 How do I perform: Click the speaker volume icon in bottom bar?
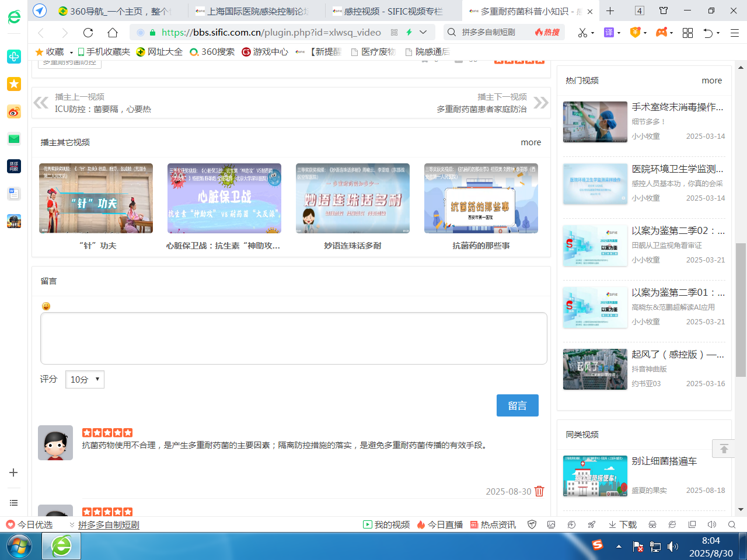click(x=711, y=524)
